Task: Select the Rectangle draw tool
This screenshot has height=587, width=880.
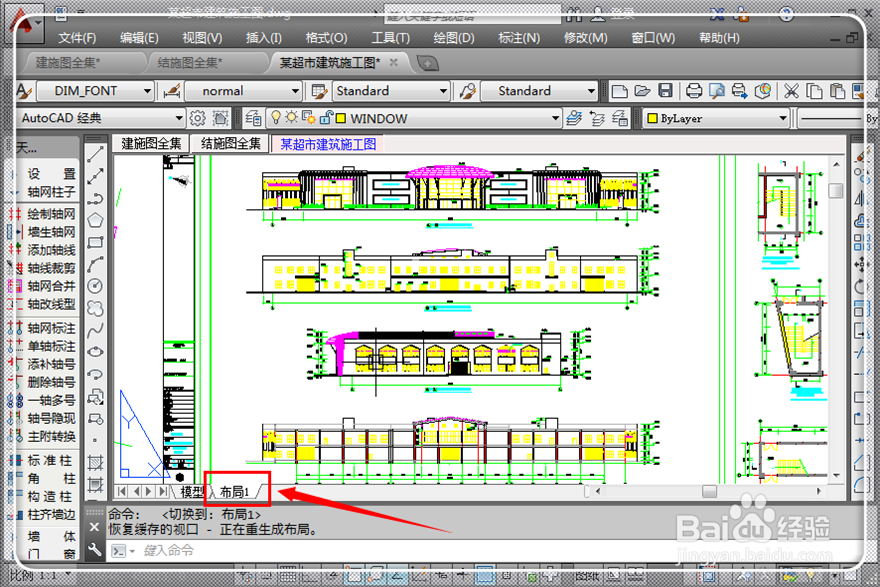Action: 95,242
